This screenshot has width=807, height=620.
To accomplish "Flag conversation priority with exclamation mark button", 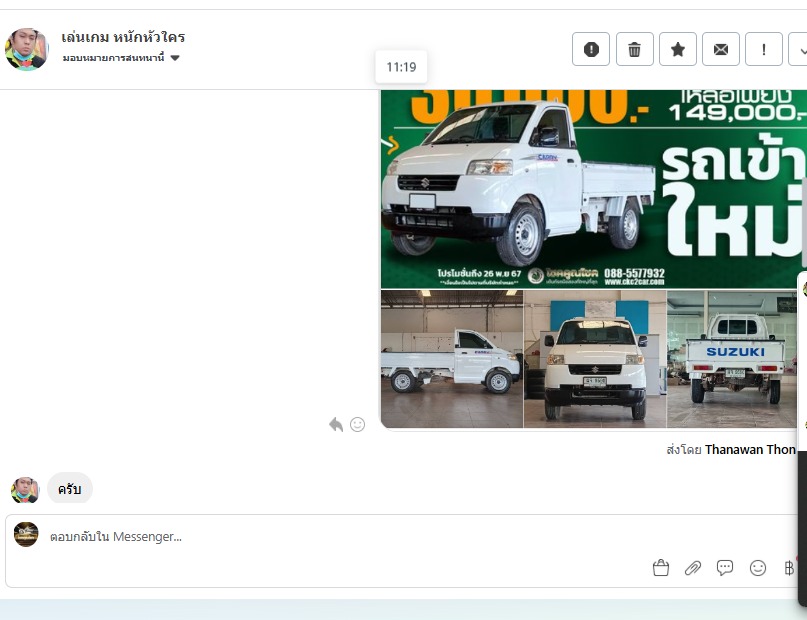I will point(764,49).
